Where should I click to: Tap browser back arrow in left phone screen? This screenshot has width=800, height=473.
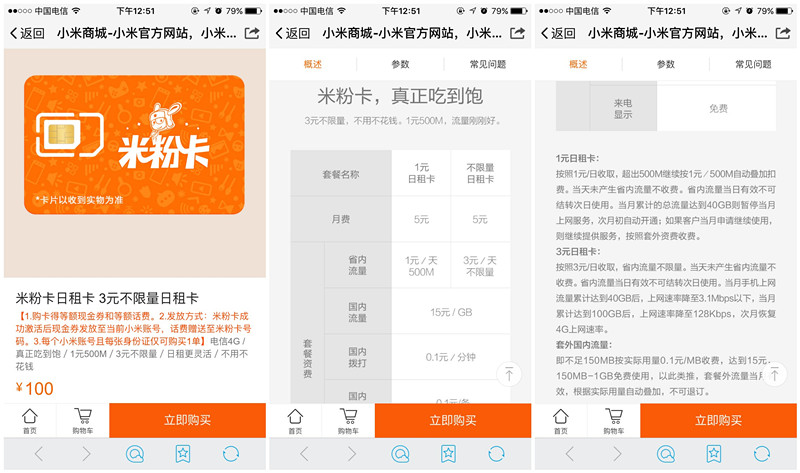click(x=39, y=454)
